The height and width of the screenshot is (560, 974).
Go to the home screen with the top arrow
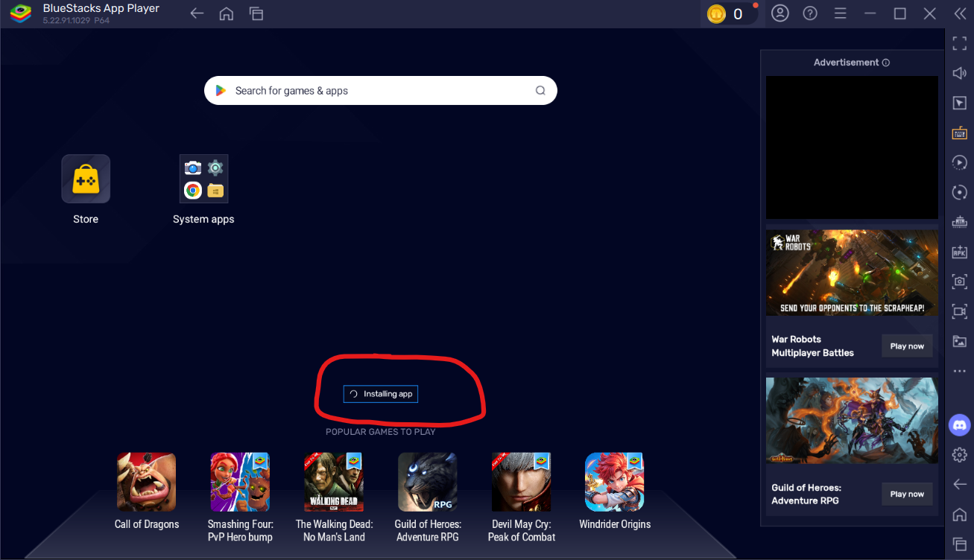[x=226, y=13]
